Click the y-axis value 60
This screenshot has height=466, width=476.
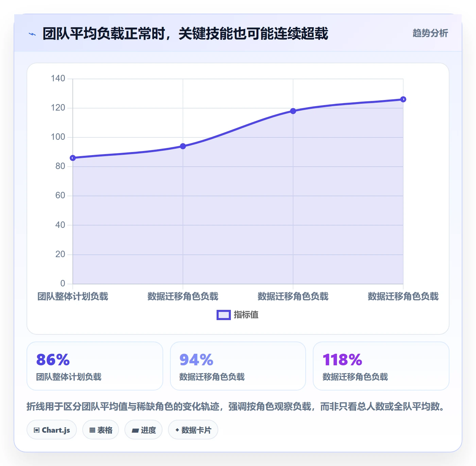point(60,196)
